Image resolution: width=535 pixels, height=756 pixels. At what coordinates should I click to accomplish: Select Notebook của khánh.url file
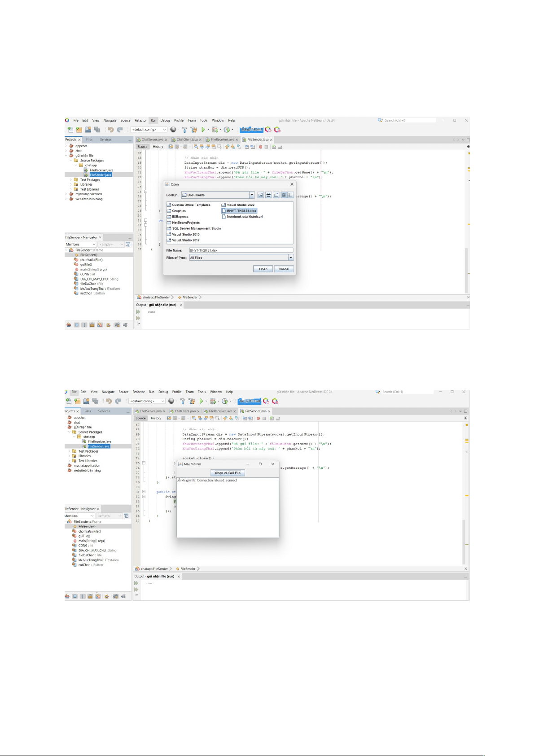244,217
